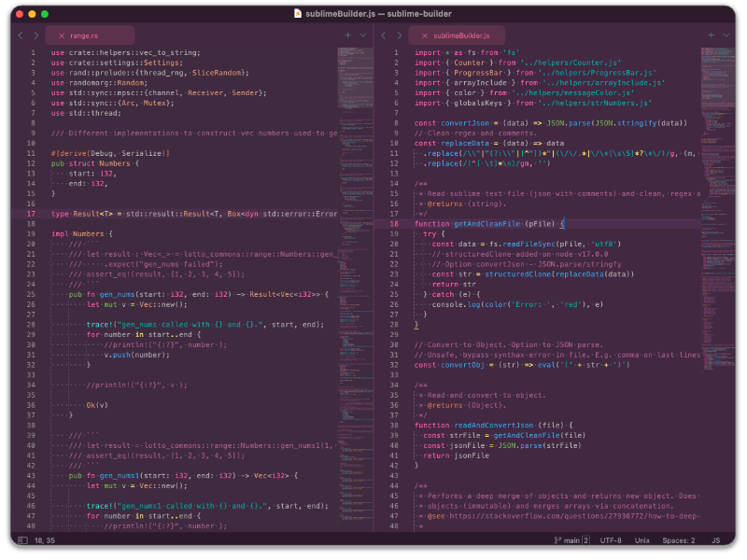Click the stackoverflow.com link in comment

(x=574, y=516)
